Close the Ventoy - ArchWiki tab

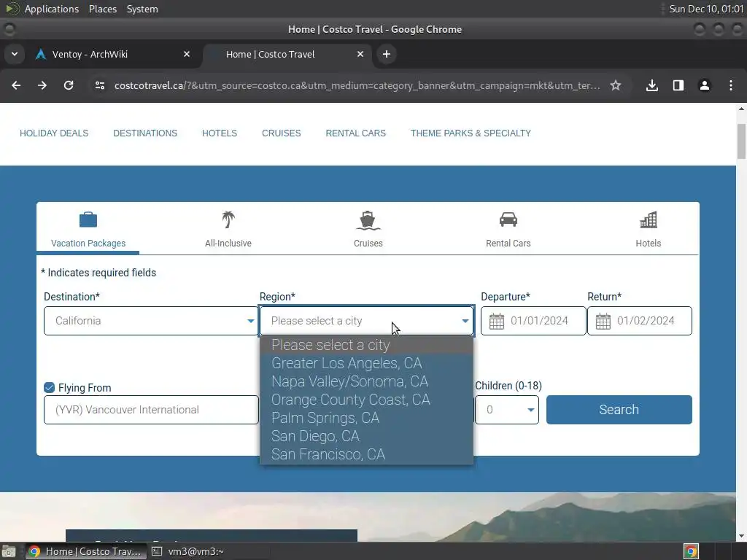coord(187,54)
